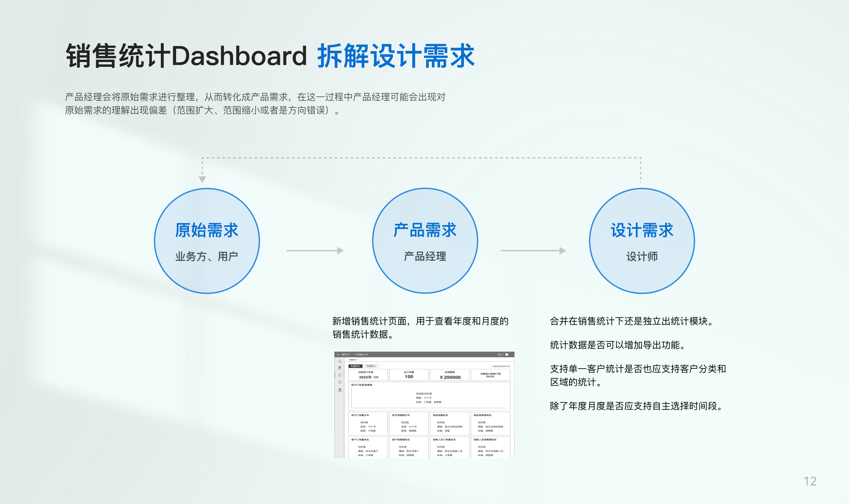
Task: Click the 按月订单量/销售额 chart area
Action: [x=429, y=396]
